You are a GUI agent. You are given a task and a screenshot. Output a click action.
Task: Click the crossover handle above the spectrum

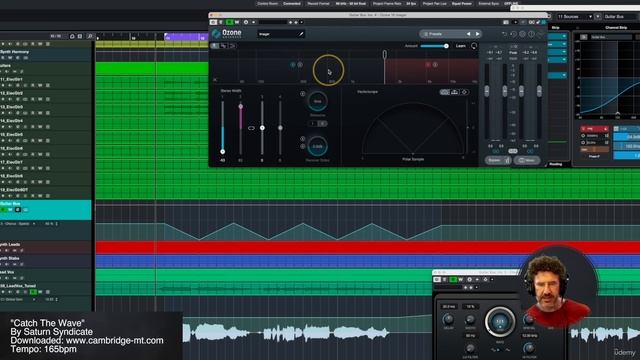384,54
